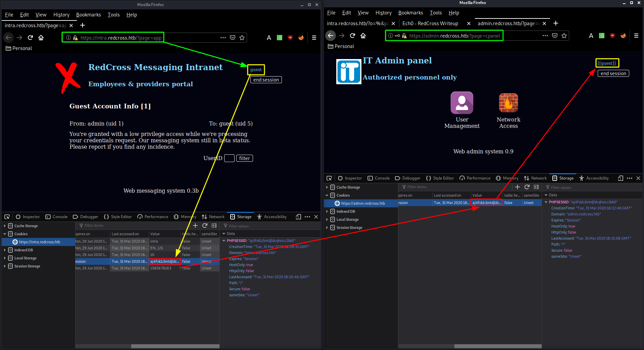Open Style Editor tab in right devtools
This screenshot has height=350, width=644.
coord(440,178)
